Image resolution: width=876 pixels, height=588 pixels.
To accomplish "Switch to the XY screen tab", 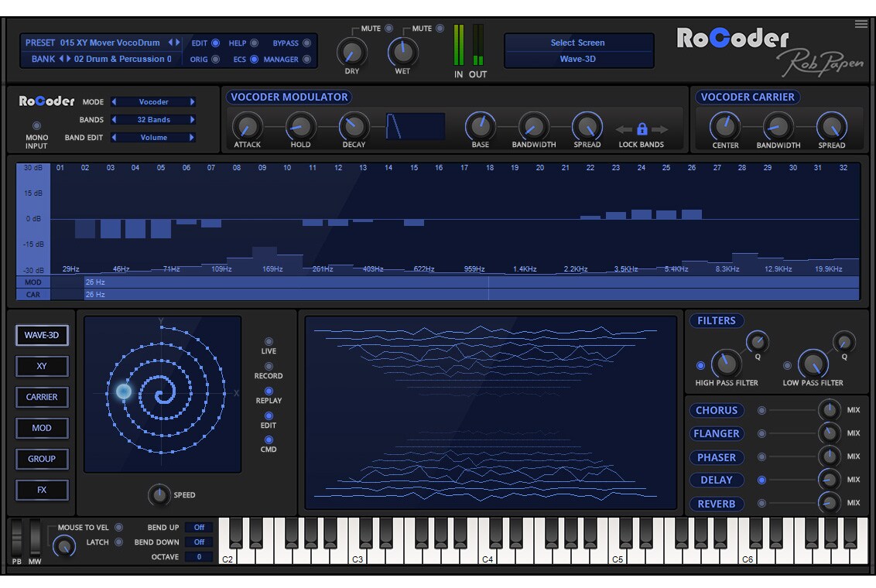I will tap(42, 366).
